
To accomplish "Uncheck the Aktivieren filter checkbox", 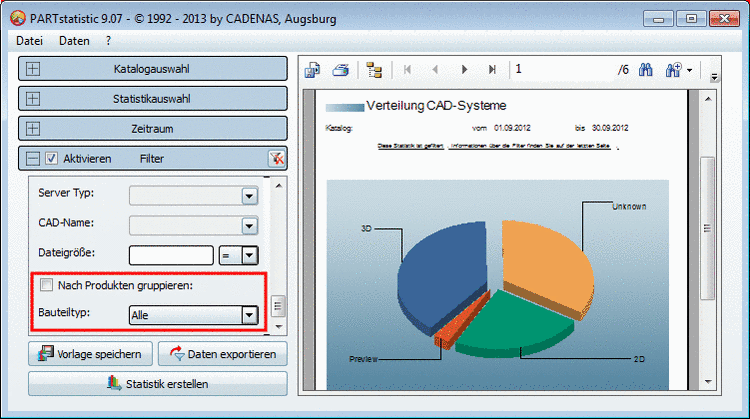I will pyautogui.click(x=52, y=158).
